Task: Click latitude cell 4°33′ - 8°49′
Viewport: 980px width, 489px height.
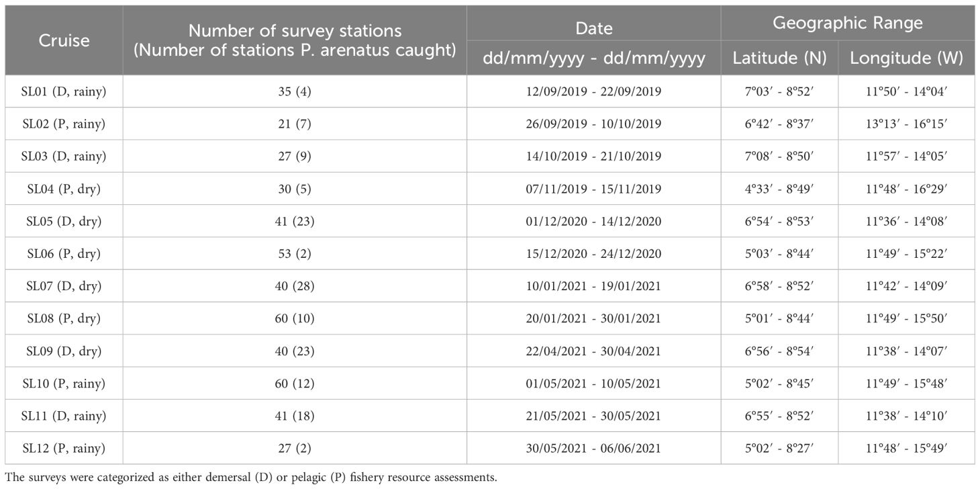Action: [x=779, y=189]
